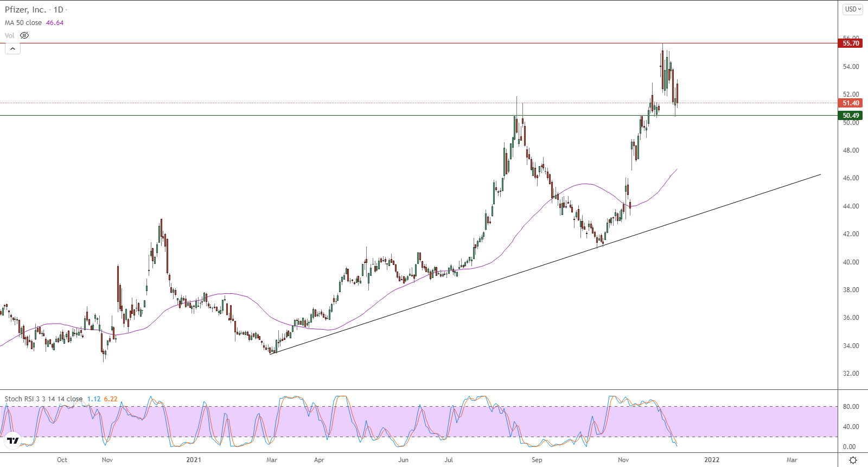Image resolution: width=868 pixels, height=467 pixels.
Task: Click the Nov label near 2022
Action: point(623,460)
